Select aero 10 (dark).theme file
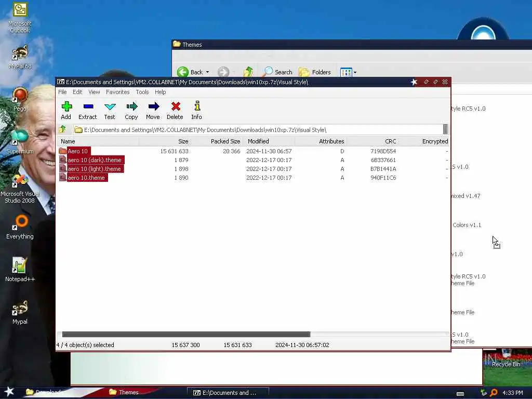The height and width of the screenshot is (399, 532). pos(253,160)
